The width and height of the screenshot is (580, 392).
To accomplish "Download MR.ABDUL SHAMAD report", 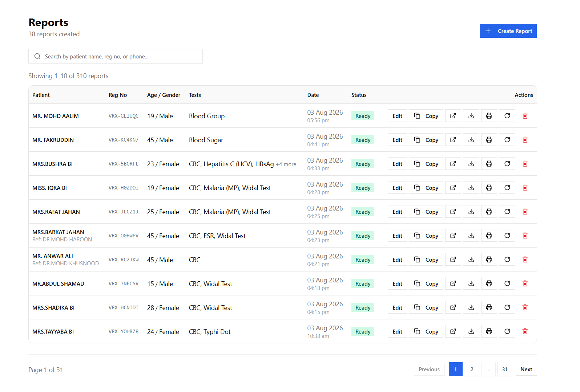I will 471,283.
